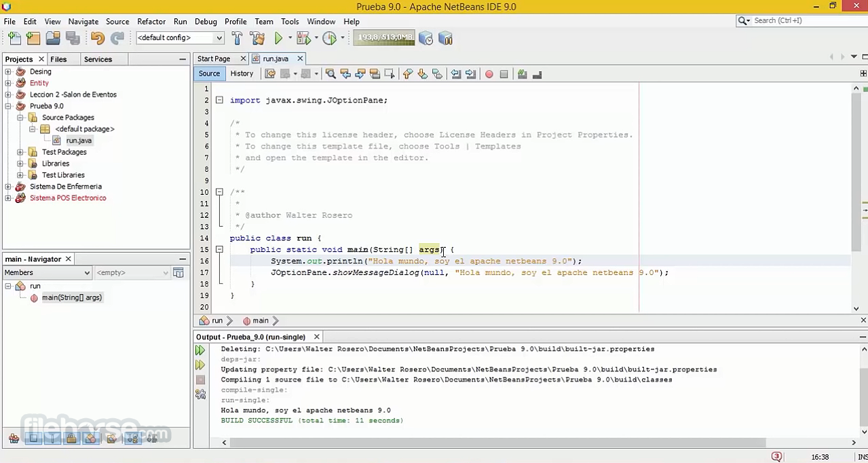The image size is (868, 463).
Task: Toggle Sort by Source in Navigator
Action: pyautogui.click(x=152, y=438)
